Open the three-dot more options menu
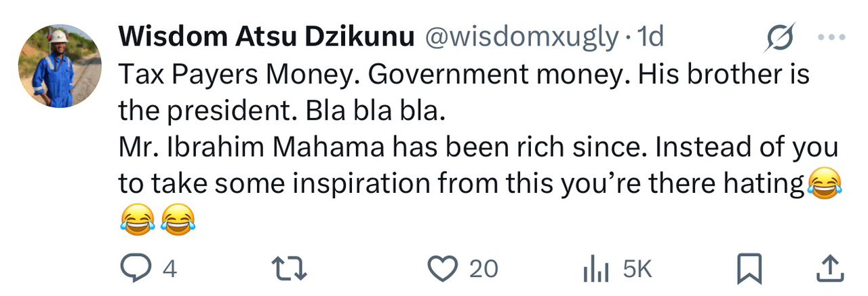 point(831,37)
